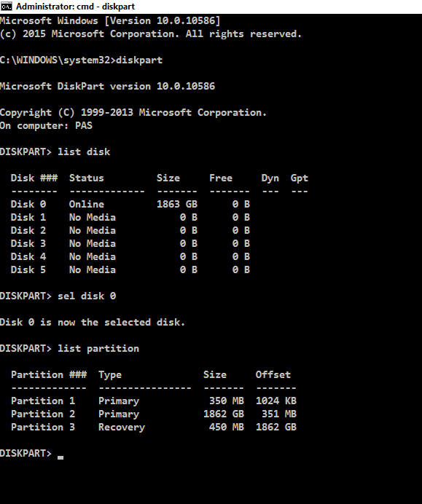422x504 pixels.
Task: Click the cmd icon in the title bar
Action: click(7, 6)
